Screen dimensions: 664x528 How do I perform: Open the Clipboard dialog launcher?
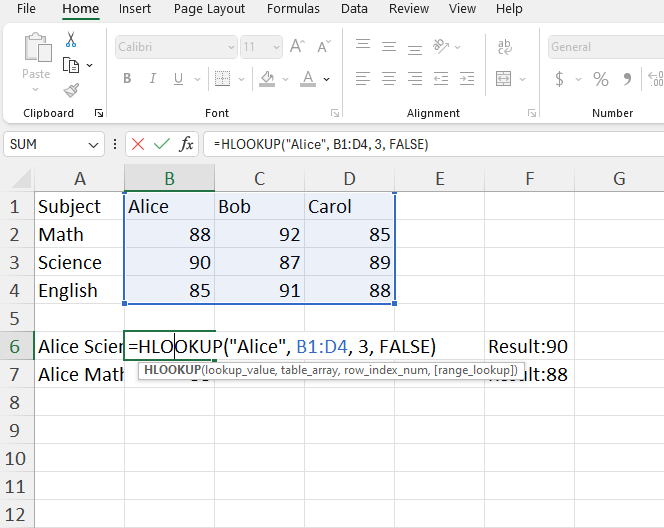click(99, 114)
